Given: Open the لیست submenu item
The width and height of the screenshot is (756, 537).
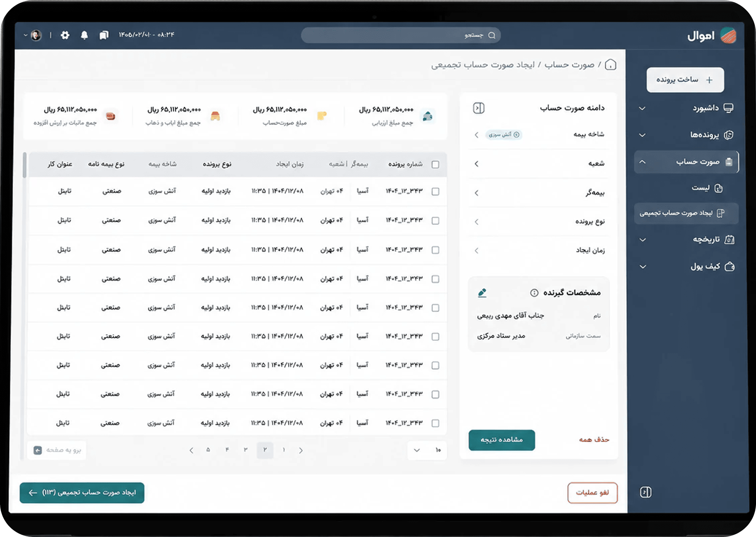Looking at the screenshot, I should pyautogui.click(x=707, y=188).
